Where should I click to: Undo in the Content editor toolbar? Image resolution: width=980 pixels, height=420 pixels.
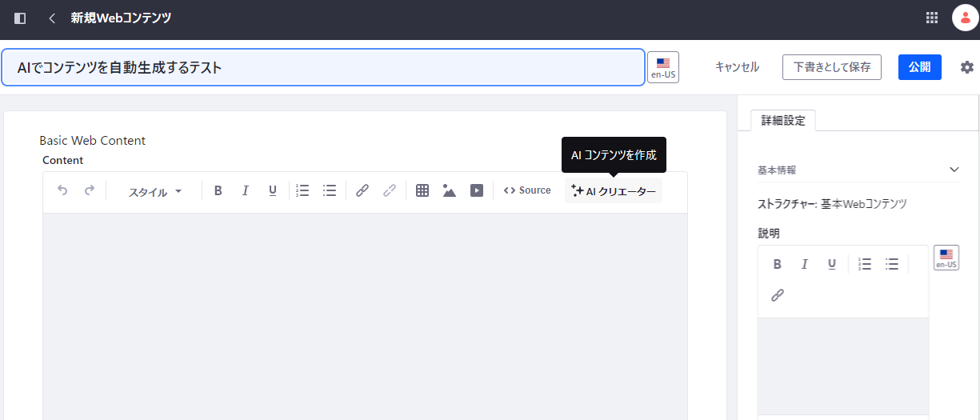click(x=62, y=190)
